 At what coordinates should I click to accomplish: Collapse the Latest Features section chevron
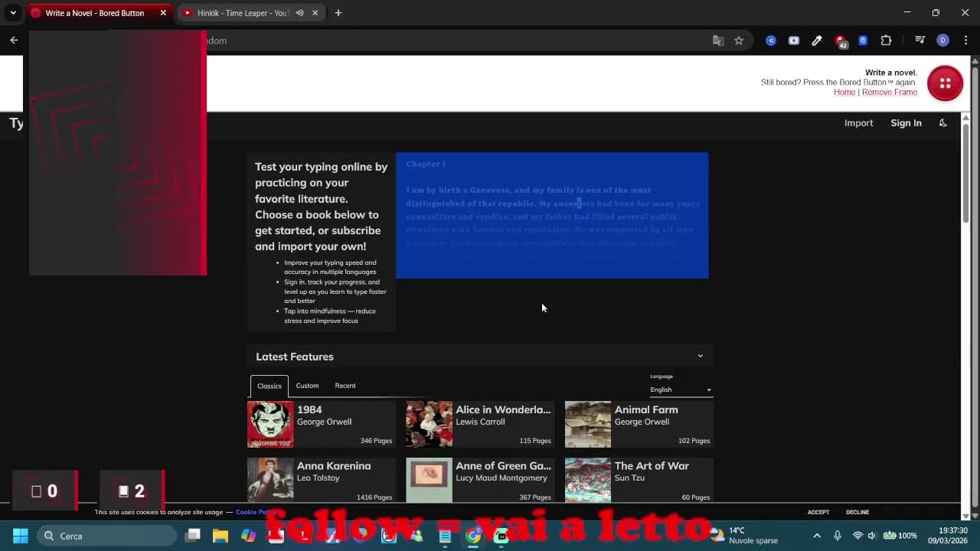700,357
